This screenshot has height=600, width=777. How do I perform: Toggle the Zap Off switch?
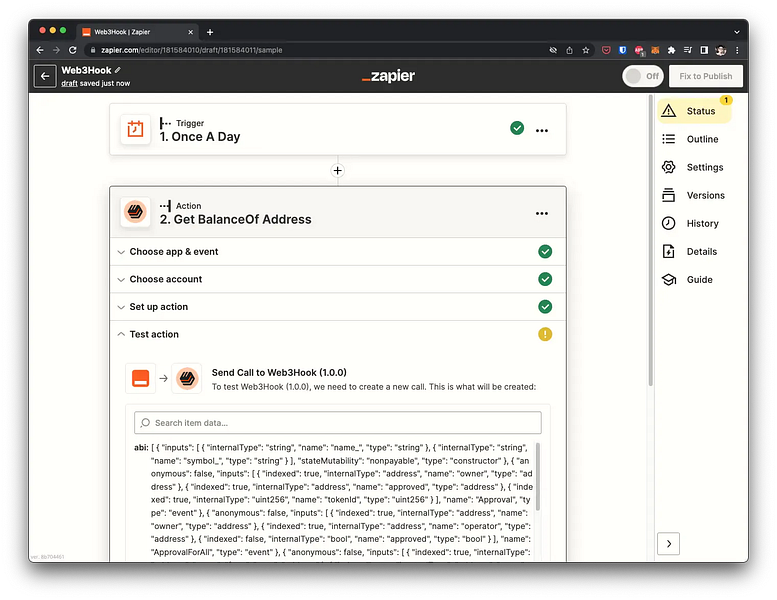pos(643,76)
